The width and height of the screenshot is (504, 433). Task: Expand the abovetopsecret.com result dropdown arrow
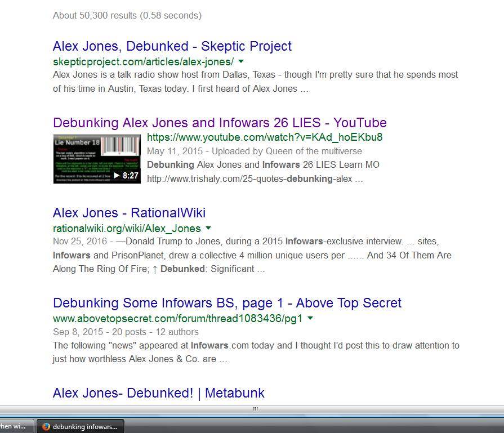click(x=310, y=318)
